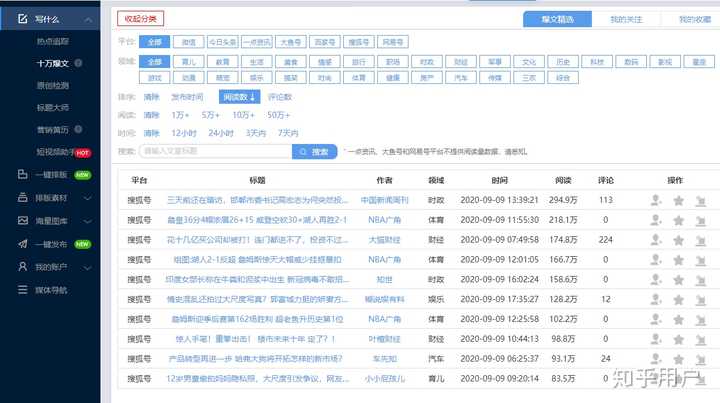Select the 网易号 platform filter
This screenshot has width=720, height=403.
coord(393,42)
